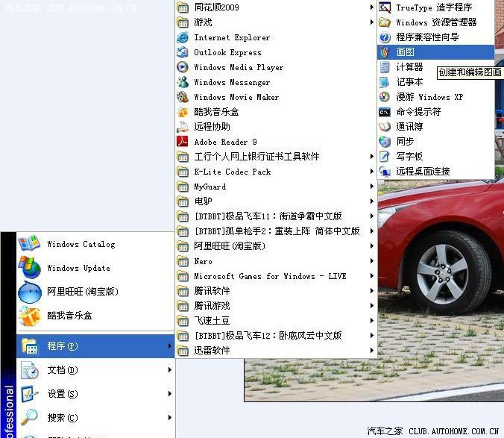Click 程序兼容性向导 help icon
The width and height of the screenshot is (504, 438).
(x=385, y=37)
